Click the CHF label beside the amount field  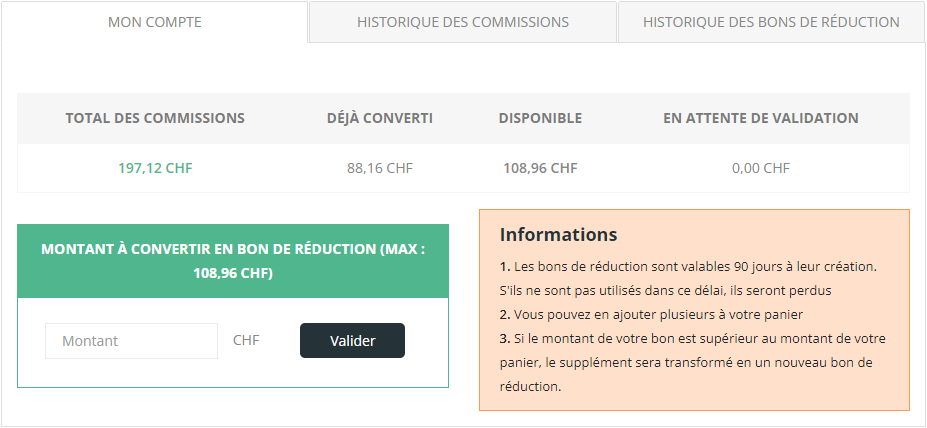[x=246, y=341]
